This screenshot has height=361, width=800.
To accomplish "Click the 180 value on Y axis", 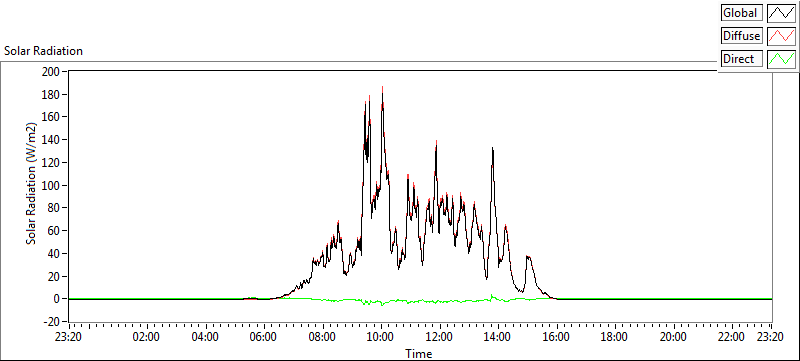I will [x=52, y=94].
